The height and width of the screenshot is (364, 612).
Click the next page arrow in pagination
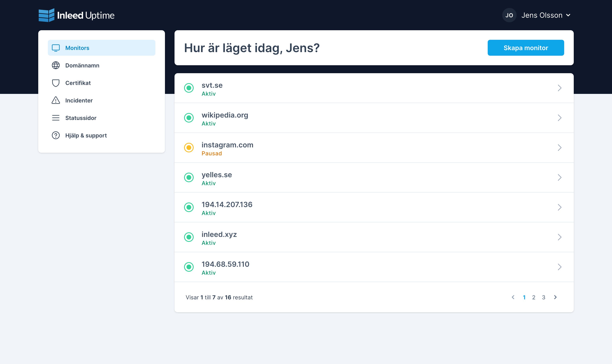point(555,297)
